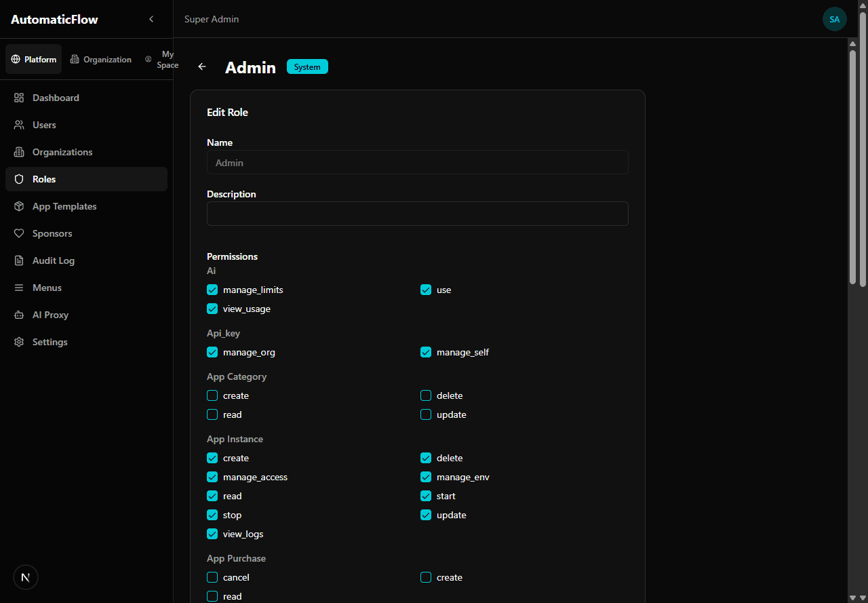The image size is (868, 603).
Task: Uncheck the start permission checkbox
Action: tap(426, 496)
